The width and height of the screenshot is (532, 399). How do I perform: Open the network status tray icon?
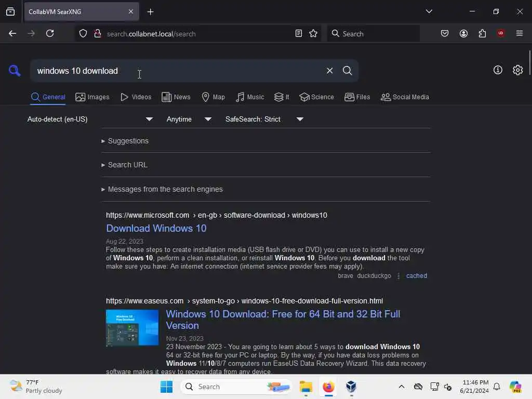(x=434, y=387)
